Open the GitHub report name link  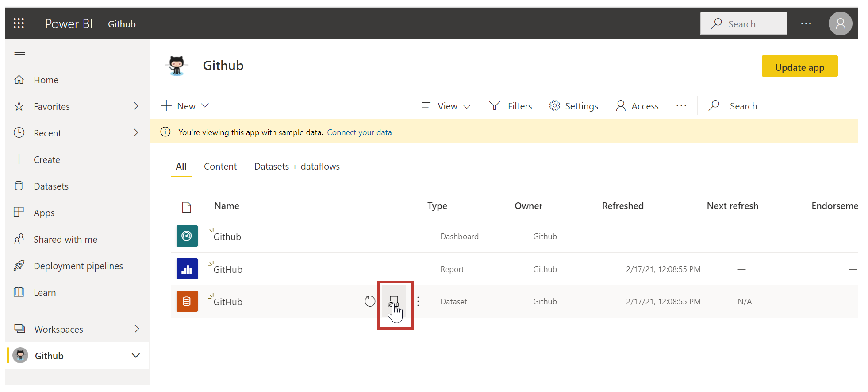(228, 270)
